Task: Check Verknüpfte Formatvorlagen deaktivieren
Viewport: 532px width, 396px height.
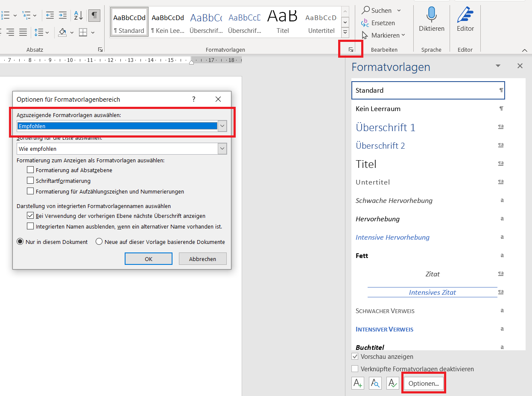Action: [355, 369]
